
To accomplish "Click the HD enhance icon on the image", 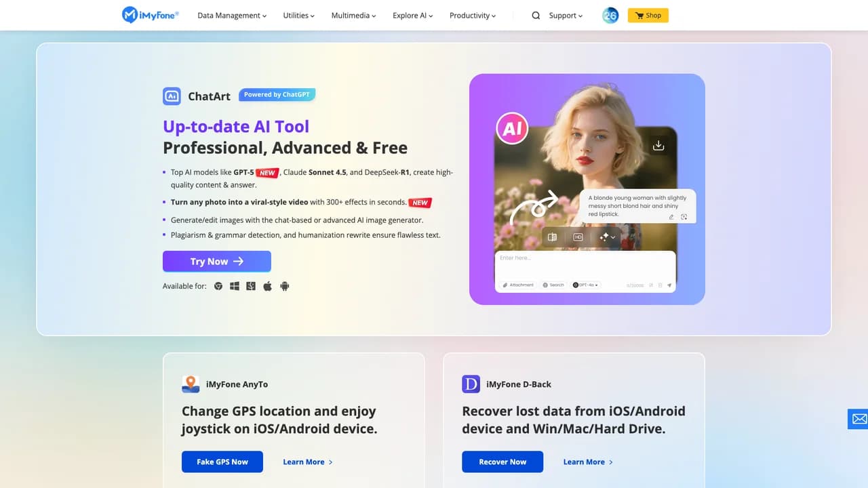I will [x=578, y=237].
